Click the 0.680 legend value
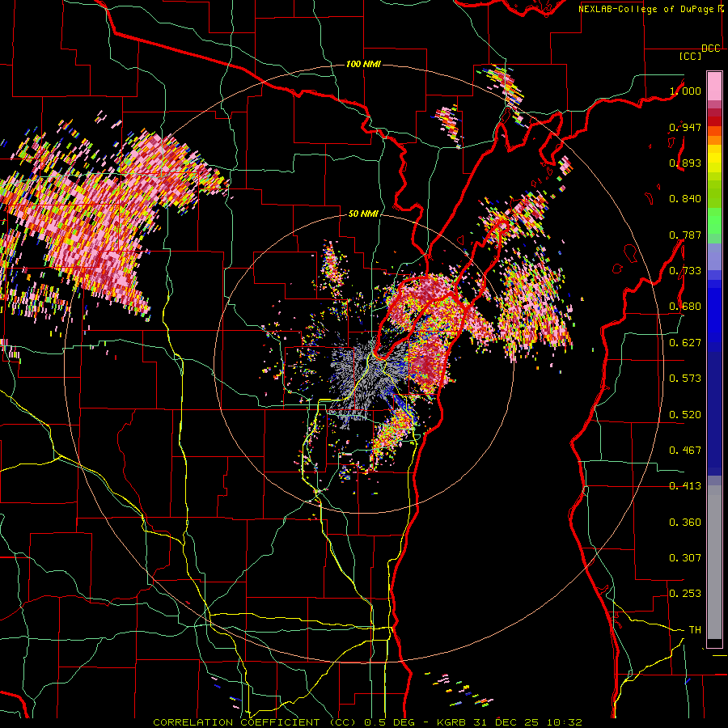The image size is (728, 728). pyautogui.click(x=685, y=307)
